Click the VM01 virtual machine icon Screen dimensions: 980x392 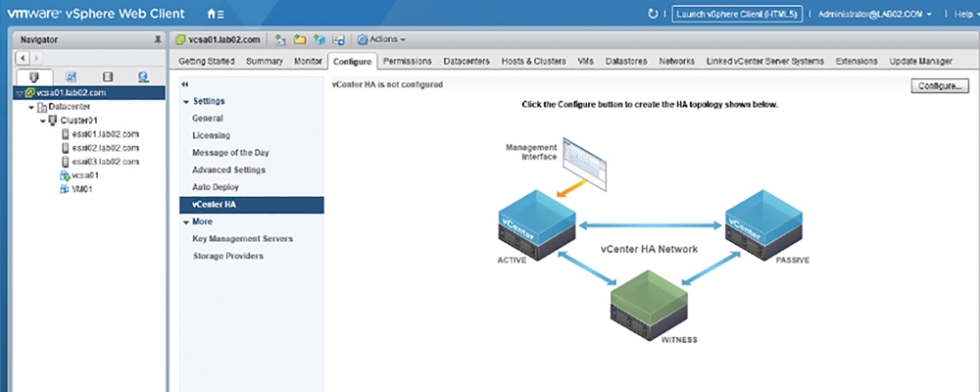pyautogui.click(x=65, y=189)
